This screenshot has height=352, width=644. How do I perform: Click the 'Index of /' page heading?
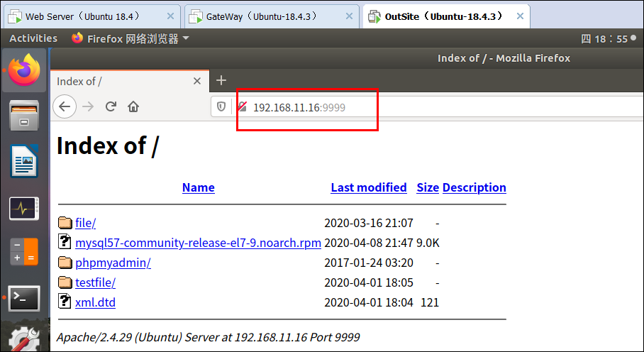point(108,145)
